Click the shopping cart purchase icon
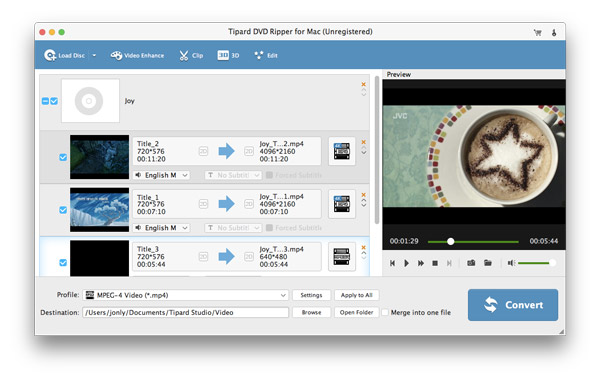This screenshot has height=382, width=600. point(538,33)
